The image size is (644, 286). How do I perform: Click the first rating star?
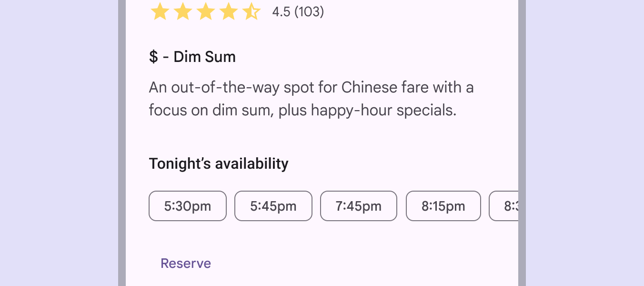(160, 12)
